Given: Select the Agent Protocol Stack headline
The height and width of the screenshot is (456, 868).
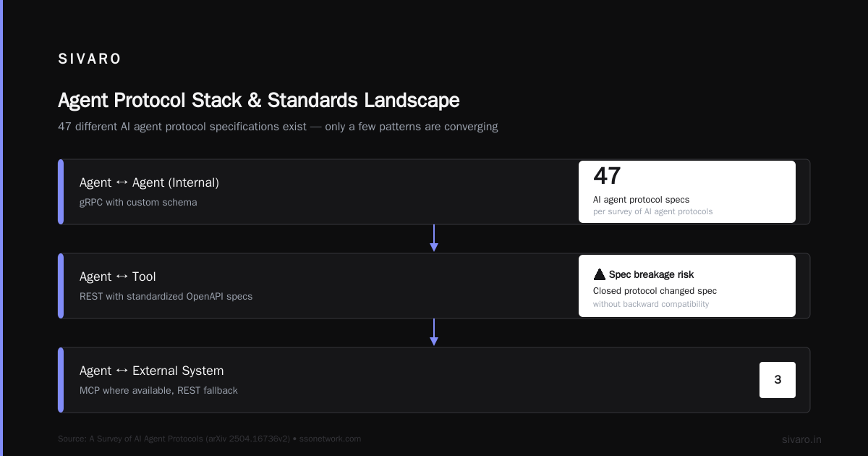Looking at the screenshot, I should (258, 100).
